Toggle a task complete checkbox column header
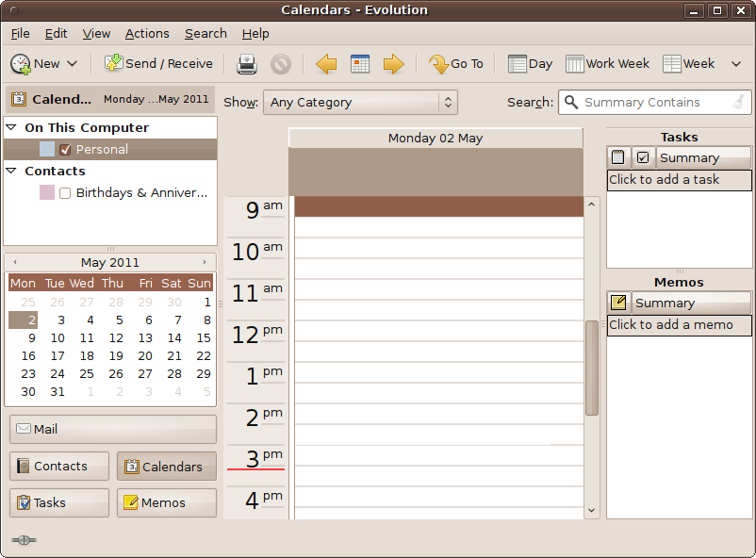The image size is (756, 558). pyautogui.click(x=641, y=156)
